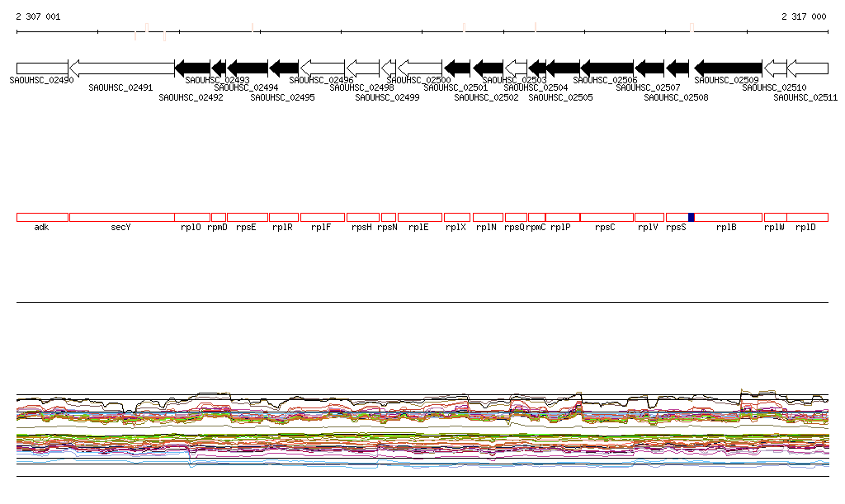This screenshot has width=845, height=504.
Task: Click the white SAOUHSC_02503 gene arrow
Action: 517,68
